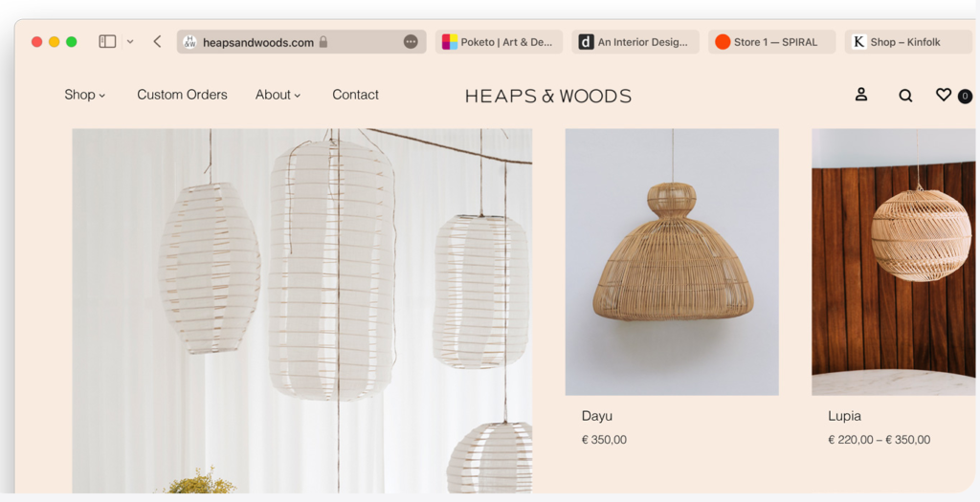Close the window with red button
The image size is (980, 502).
coord(37,42)
